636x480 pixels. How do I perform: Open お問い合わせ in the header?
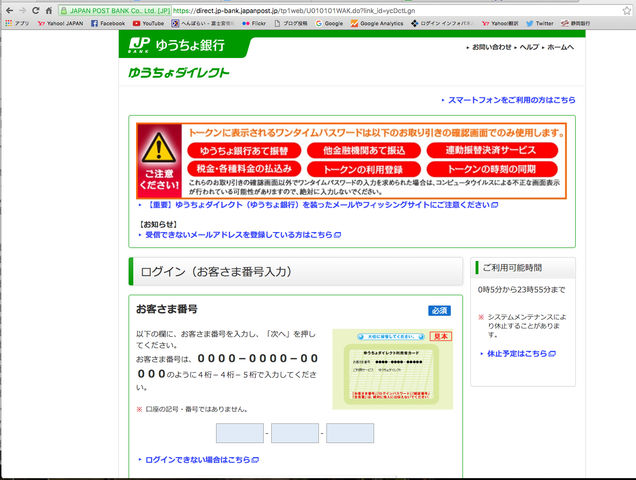point(491,47)
